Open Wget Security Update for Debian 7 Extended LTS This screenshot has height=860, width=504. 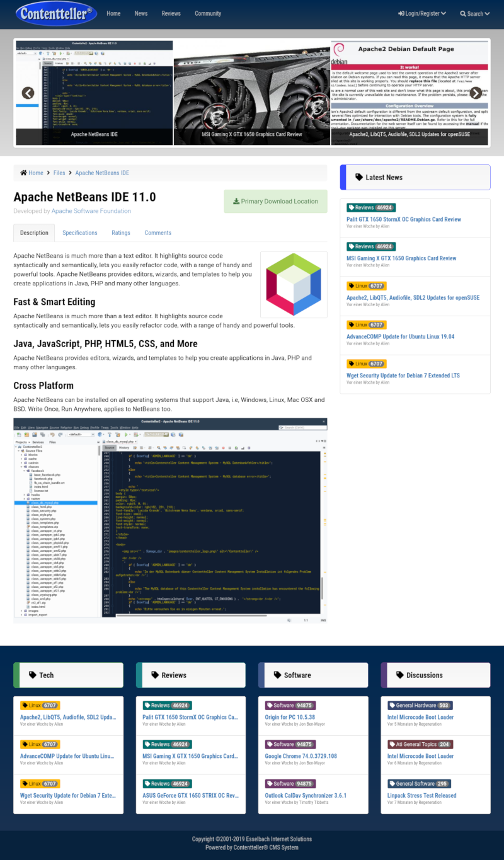403,376
